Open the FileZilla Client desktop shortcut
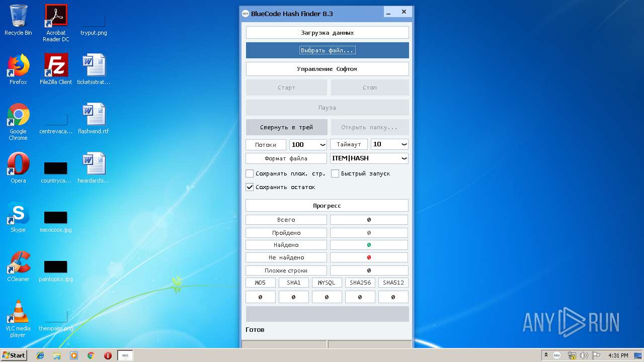644x362 pixels. point(56,69)
